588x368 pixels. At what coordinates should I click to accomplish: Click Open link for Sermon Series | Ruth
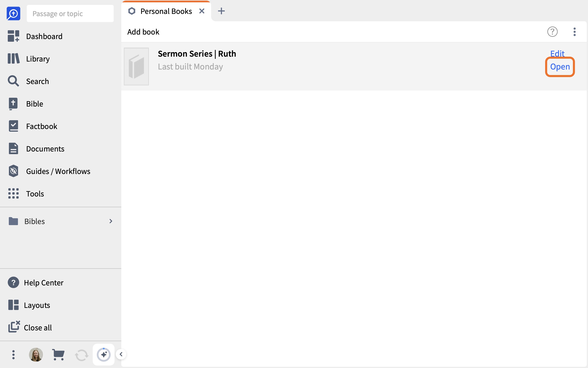(x=560, y=67)
